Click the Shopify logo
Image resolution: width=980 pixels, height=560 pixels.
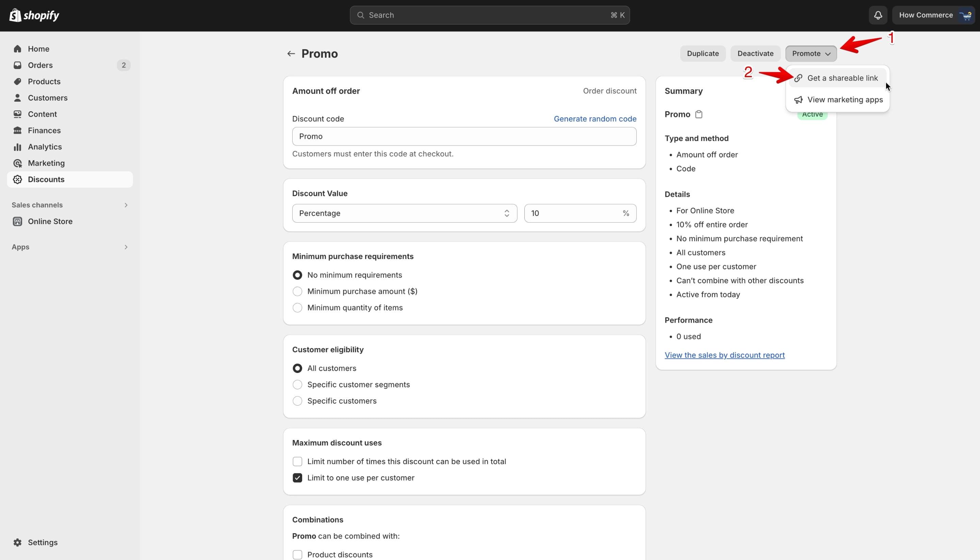tap(34, 15)
